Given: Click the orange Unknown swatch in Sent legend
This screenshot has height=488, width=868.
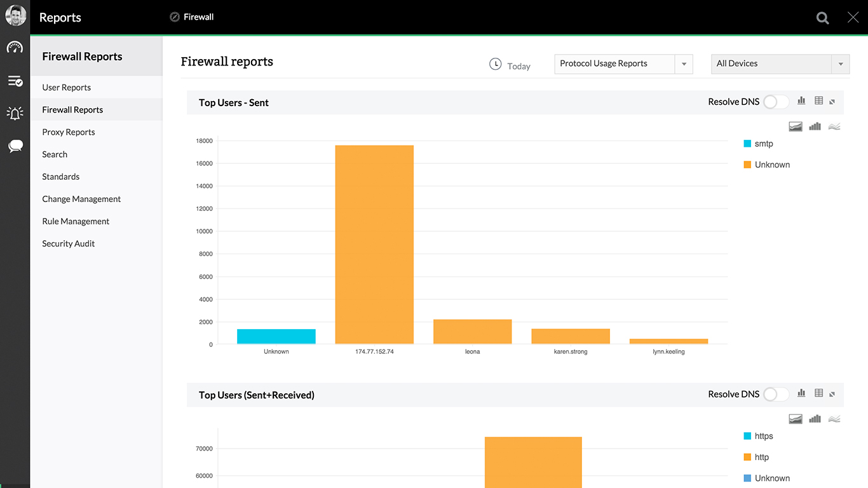Looking at the screenshot, I should (x=747, y=165).
